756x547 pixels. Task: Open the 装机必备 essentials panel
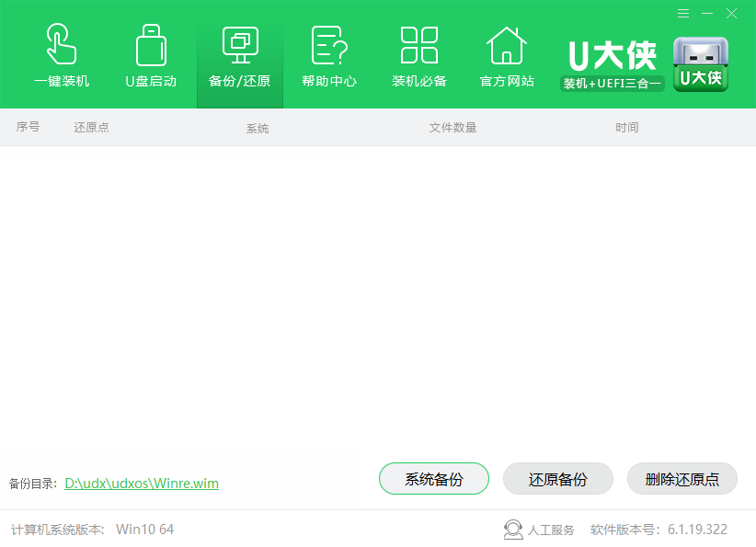click(x=418, y=53)
